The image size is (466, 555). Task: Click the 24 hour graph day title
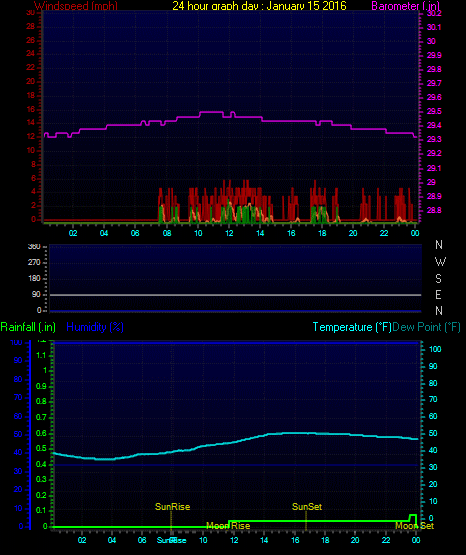[259, 6]
